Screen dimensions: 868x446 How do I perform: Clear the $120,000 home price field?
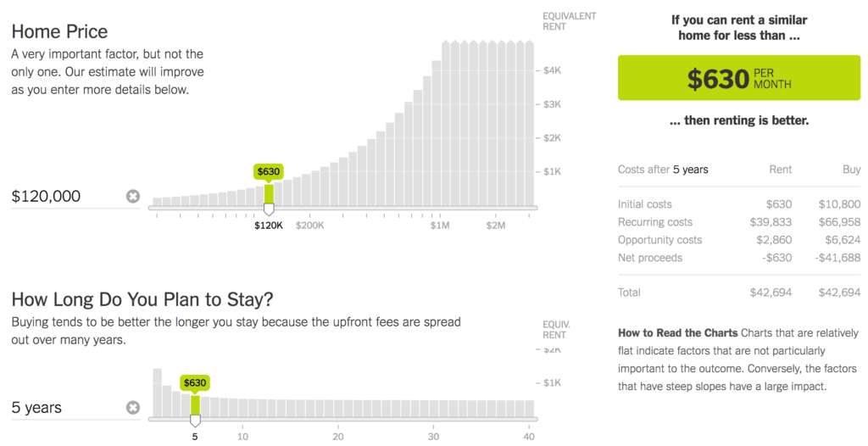133,197
